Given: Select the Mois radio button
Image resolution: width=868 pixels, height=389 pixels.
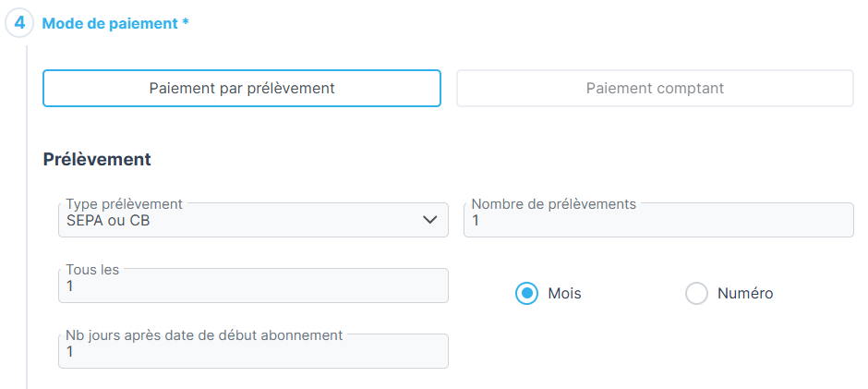Looking at the screenshot, I should tap(526, 294).
